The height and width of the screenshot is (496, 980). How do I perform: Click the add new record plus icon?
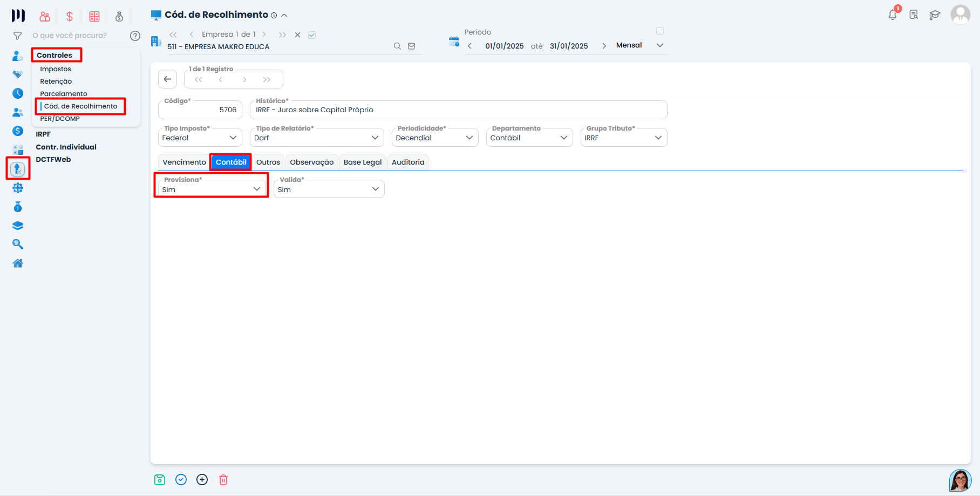point(202,480)
